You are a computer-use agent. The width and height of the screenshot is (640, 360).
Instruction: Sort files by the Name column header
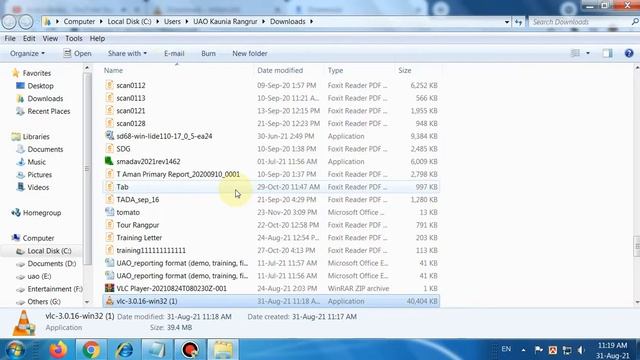tap(113, 70)
